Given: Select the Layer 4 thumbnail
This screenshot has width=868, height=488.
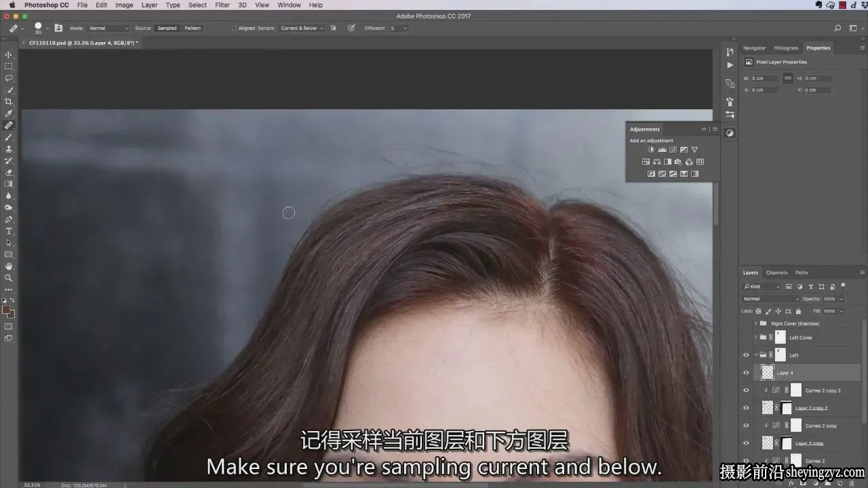Looking at the screenshot, I should click(768, 373).
